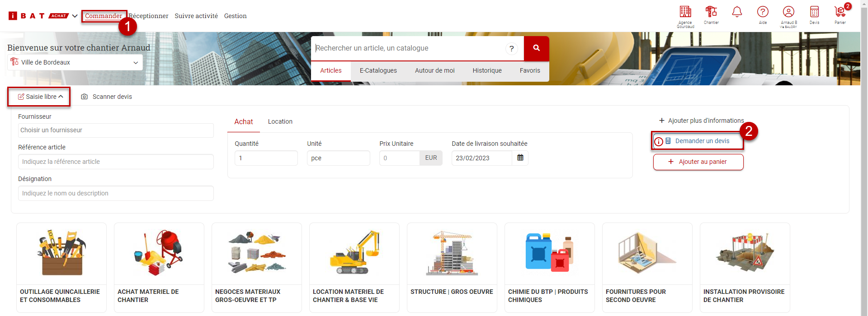This screenshot has height=316, width=868.
Task: Switch to the Location tab
Action: (280, 121)
